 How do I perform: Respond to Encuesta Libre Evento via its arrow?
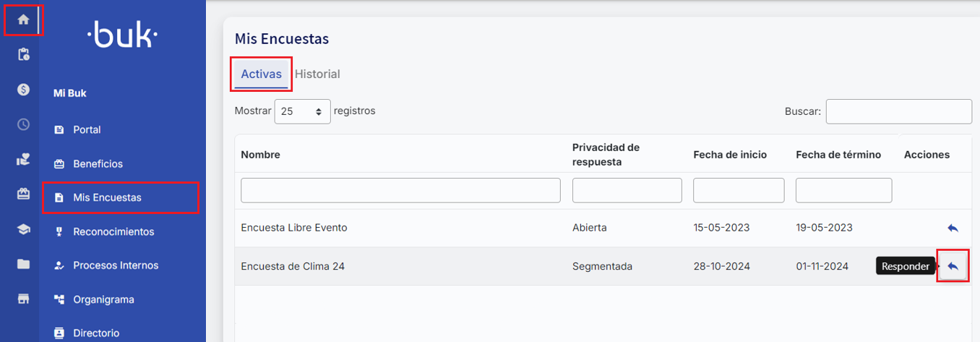click(953, 228)
